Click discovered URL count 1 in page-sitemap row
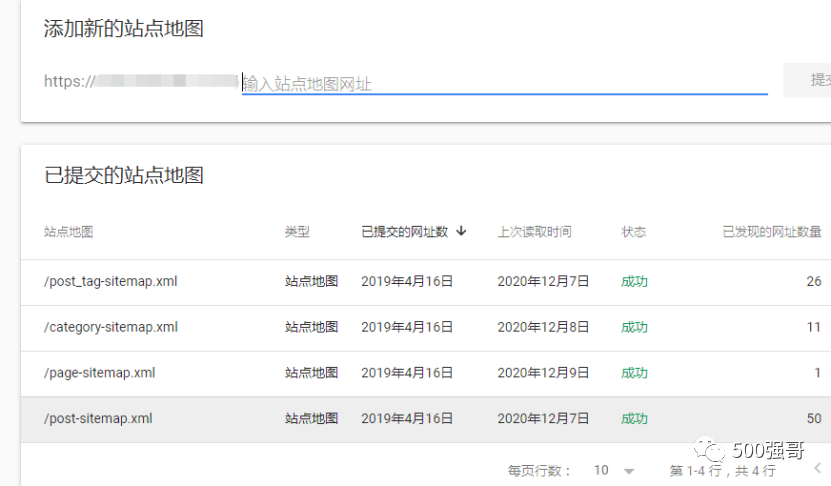 point(818,373)
